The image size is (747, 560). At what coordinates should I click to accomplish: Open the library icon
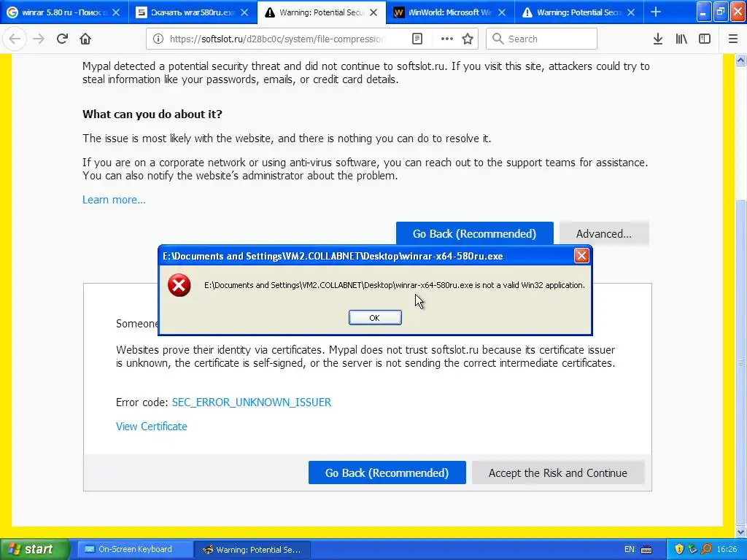point(681,39)
